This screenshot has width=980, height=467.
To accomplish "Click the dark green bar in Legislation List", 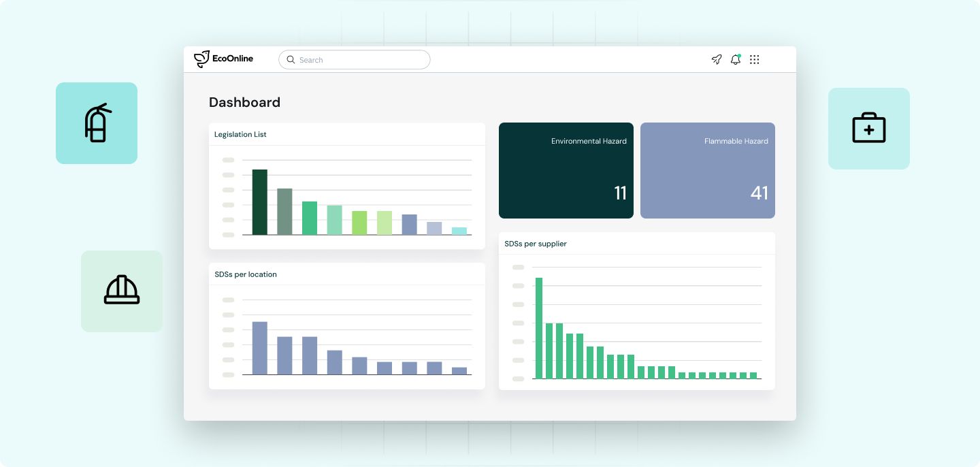I will click(259, 203).
